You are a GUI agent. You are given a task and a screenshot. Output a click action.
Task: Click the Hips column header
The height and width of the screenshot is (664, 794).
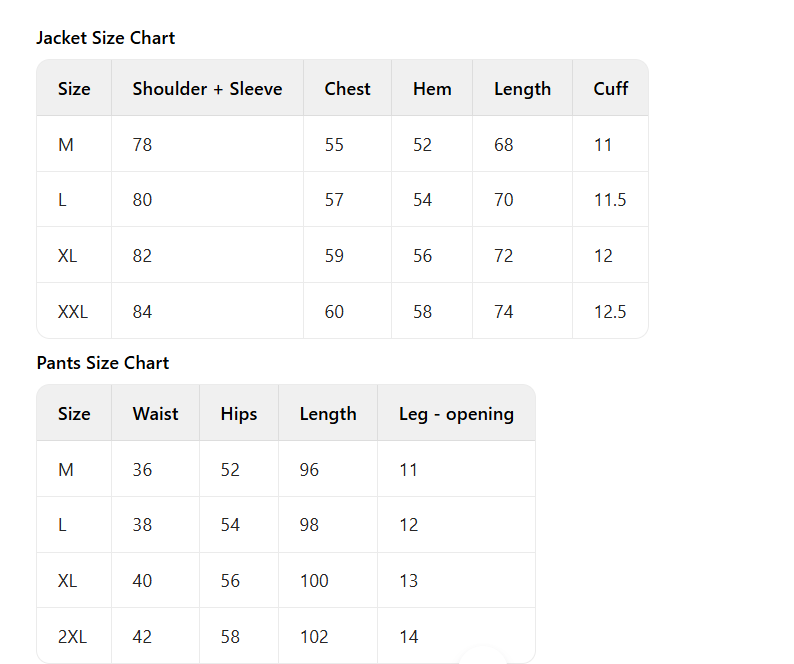pos(239,414)
